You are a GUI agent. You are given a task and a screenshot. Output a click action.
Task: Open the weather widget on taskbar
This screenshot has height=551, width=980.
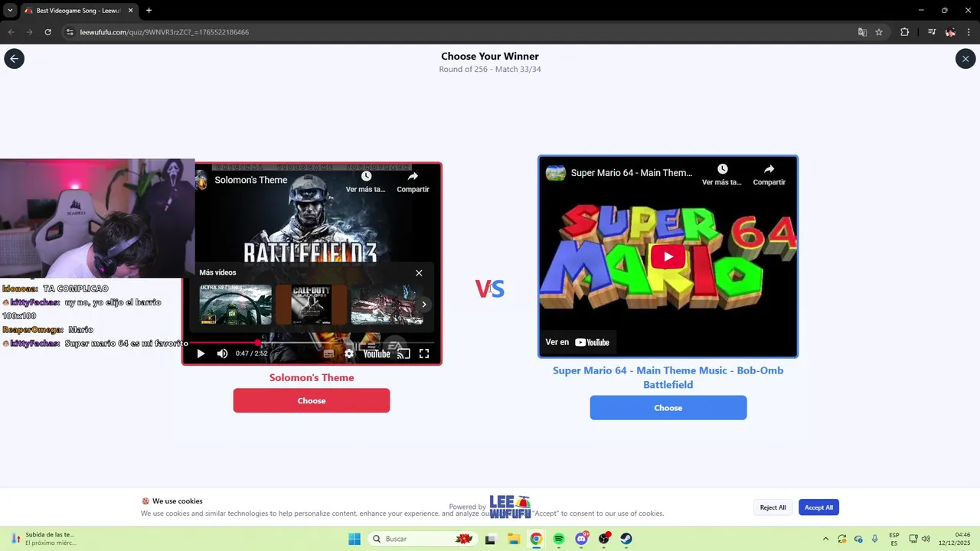[x=44, y=539]
